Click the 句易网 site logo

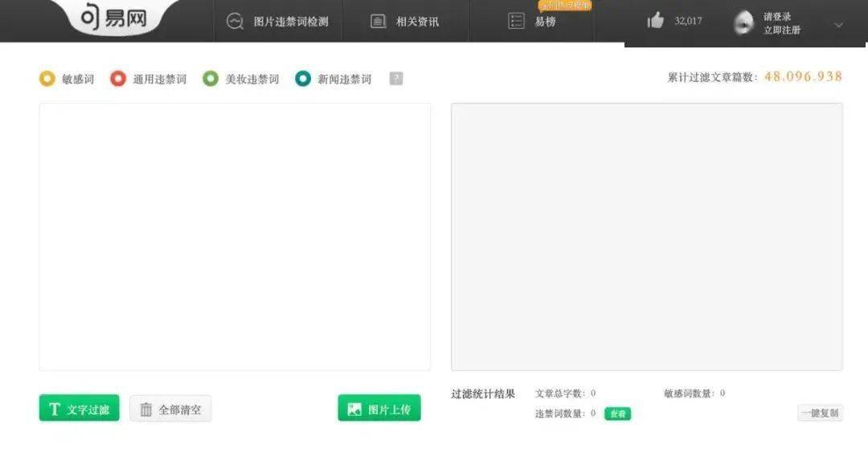click(114, 18)
